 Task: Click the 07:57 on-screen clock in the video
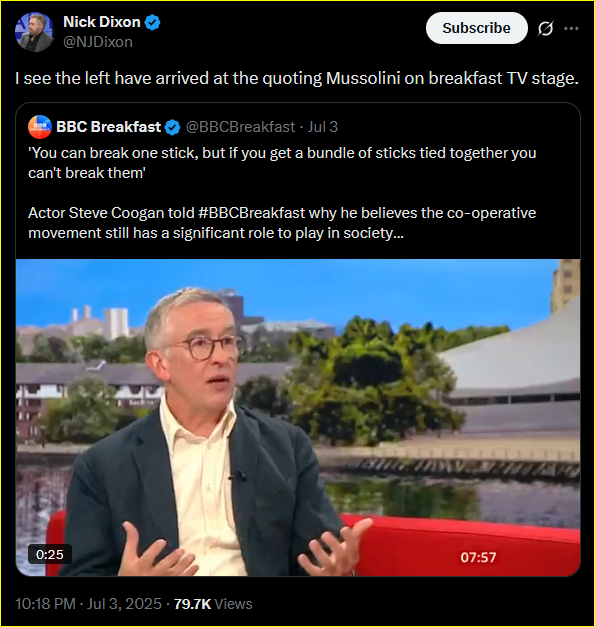[x=478, y=557]
